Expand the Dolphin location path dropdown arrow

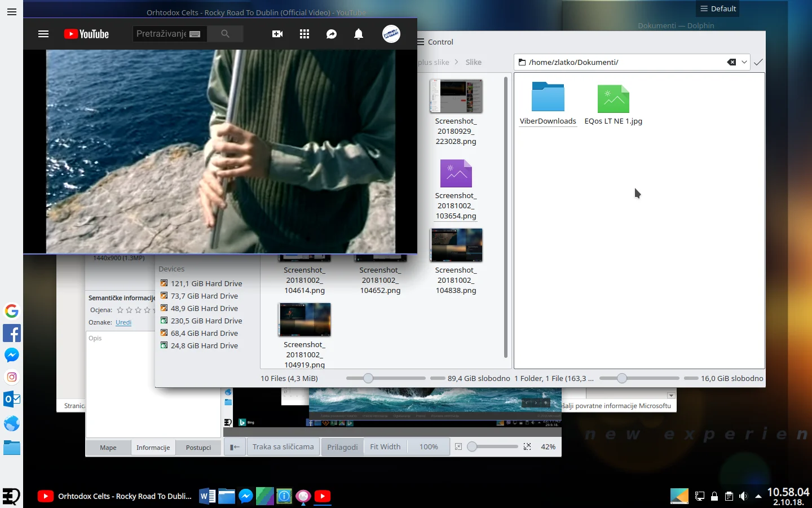tap(744, 62)
